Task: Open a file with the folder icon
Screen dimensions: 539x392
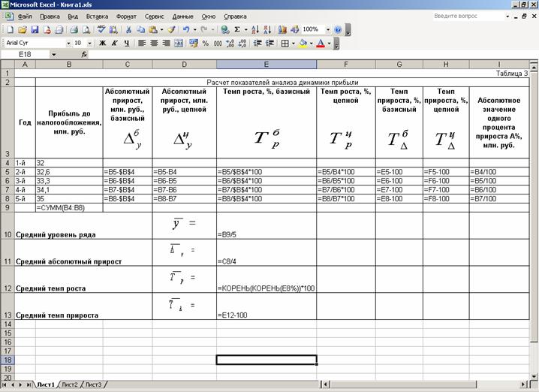Action: tap(23, 29)
